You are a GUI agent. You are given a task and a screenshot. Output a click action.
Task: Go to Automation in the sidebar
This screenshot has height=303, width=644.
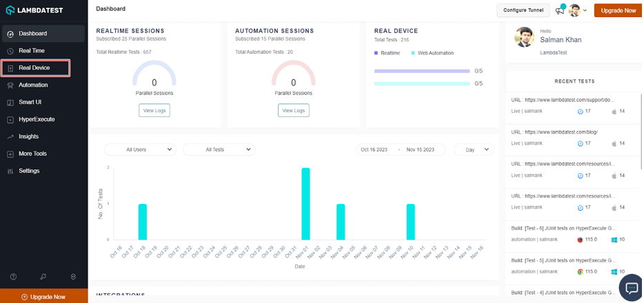pyautogui.click(x=33, y=85)
